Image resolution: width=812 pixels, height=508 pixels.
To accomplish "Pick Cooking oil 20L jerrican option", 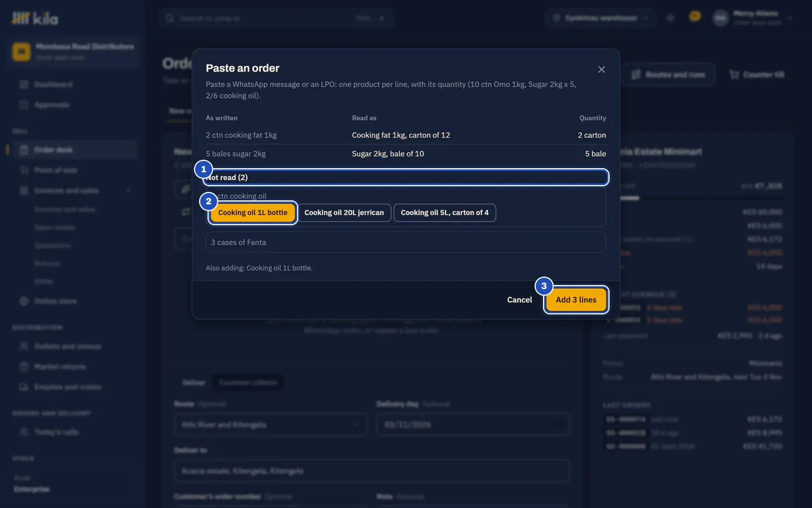I will point(344,213).
